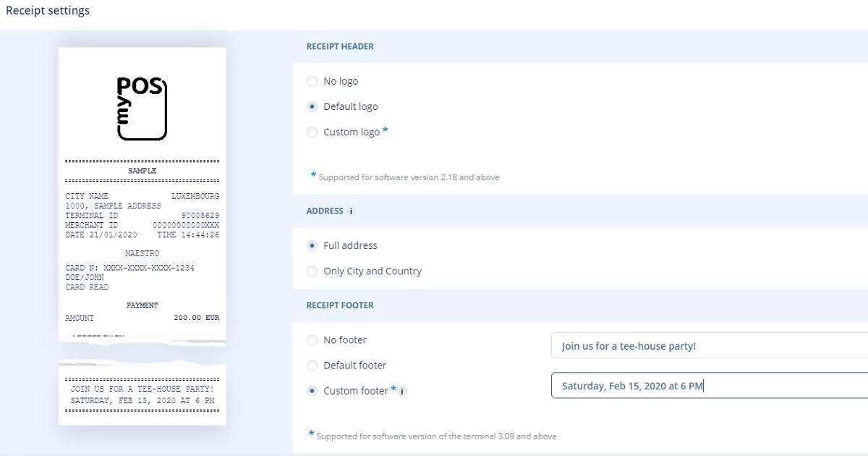The width and height of the screenshot is (868, 456).
Task: Click the myPOS logo on receipt preview
Action: [x=142, y=108]
